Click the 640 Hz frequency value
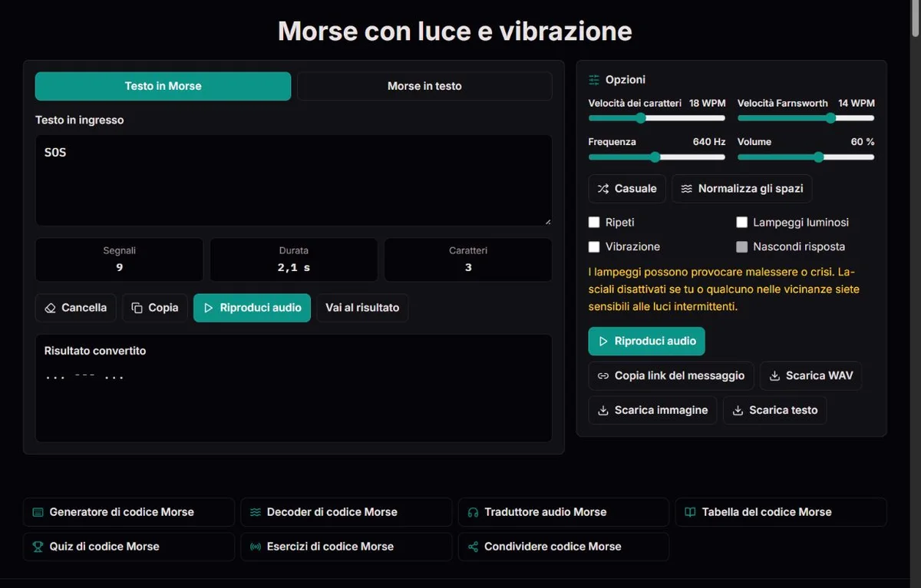 pos(709,142)
